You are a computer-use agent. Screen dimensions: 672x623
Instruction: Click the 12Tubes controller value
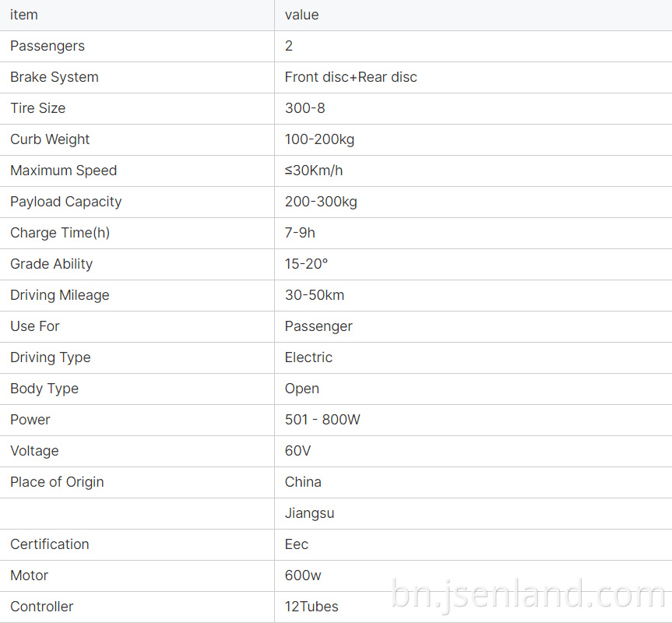pyautogui.click(x=311, y=607)
